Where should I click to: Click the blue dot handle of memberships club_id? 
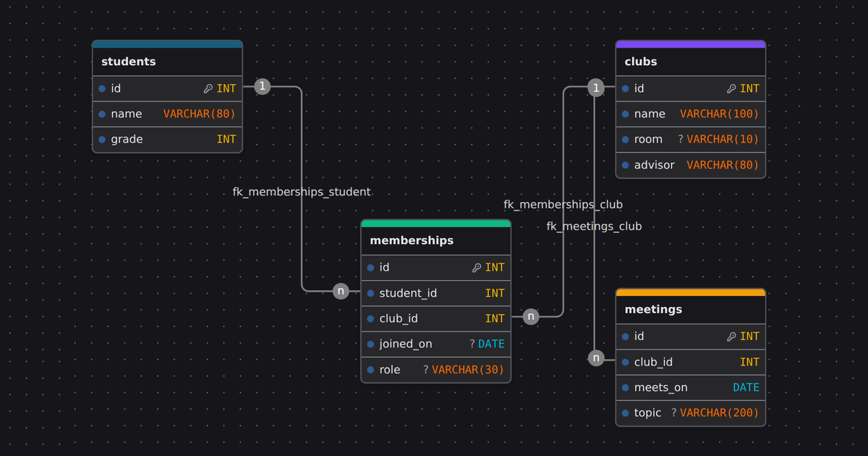370,318
